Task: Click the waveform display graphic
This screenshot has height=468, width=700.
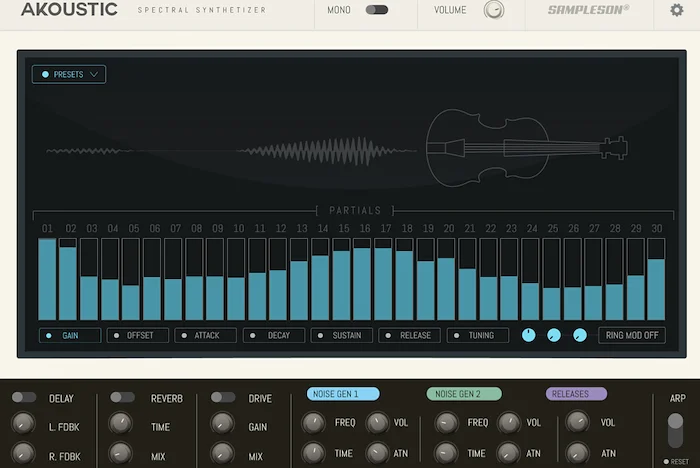Action: [x=231, y=151]
